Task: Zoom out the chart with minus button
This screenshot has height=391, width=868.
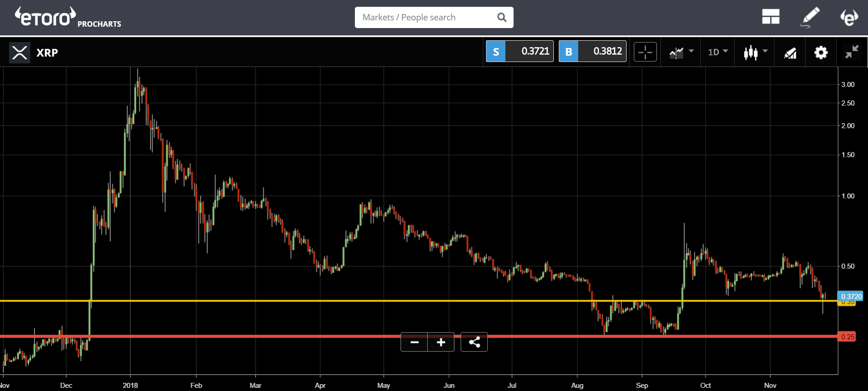Action: pyautogui.click(x=414, y=342)
